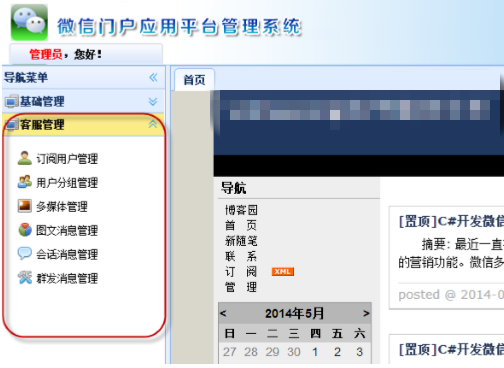Select May 2 in the calendar
The image size is (504, 368).
tap(337, 352)
